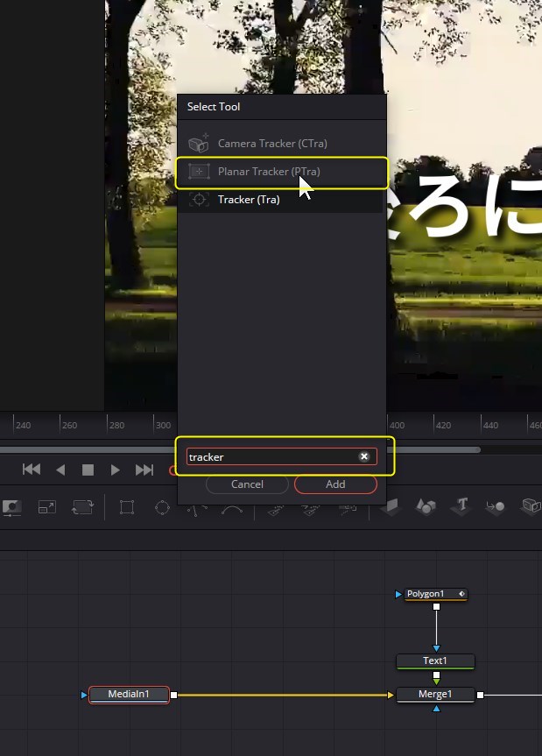This screenshot has width=542, height=756.
Task: Click the blue input arrow of MediaIn1
Action: click(84, 695)
